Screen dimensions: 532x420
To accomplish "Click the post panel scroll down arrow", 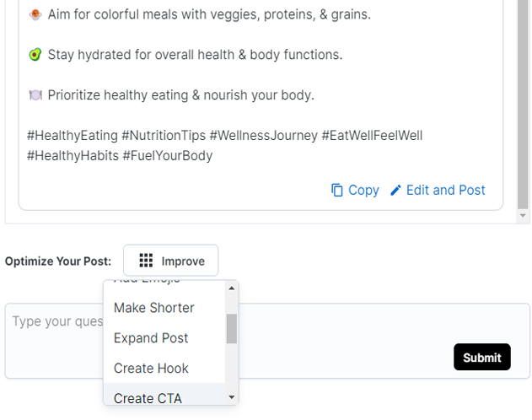I will 524,217.
